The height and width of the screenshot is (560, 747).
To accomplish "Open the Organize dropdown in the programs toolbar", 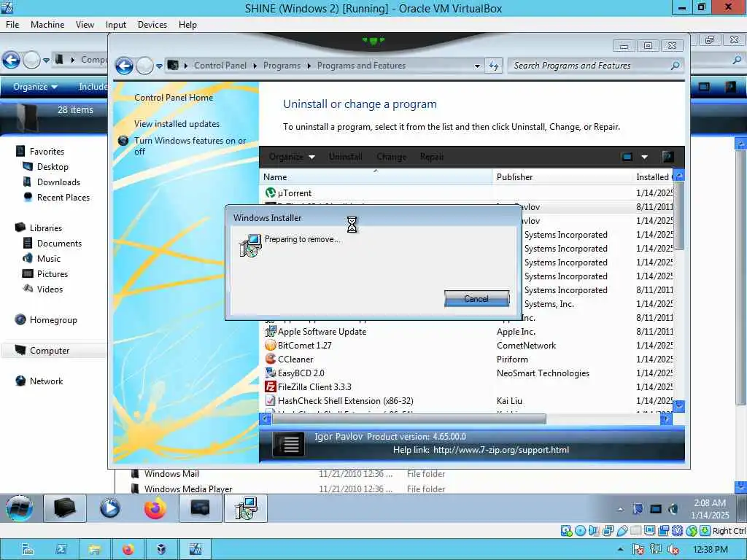I will tap(292, 157).
